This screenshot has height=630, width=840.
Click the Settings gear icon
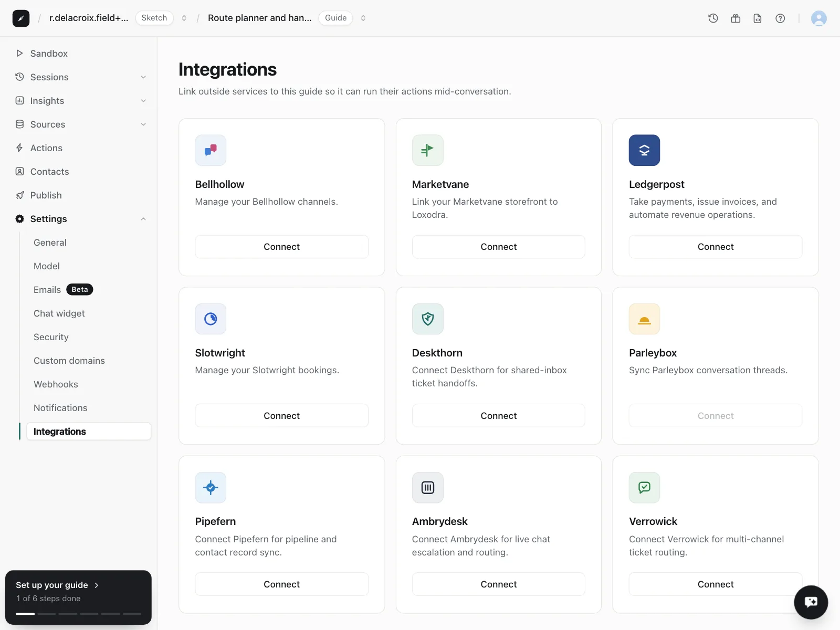19,218
